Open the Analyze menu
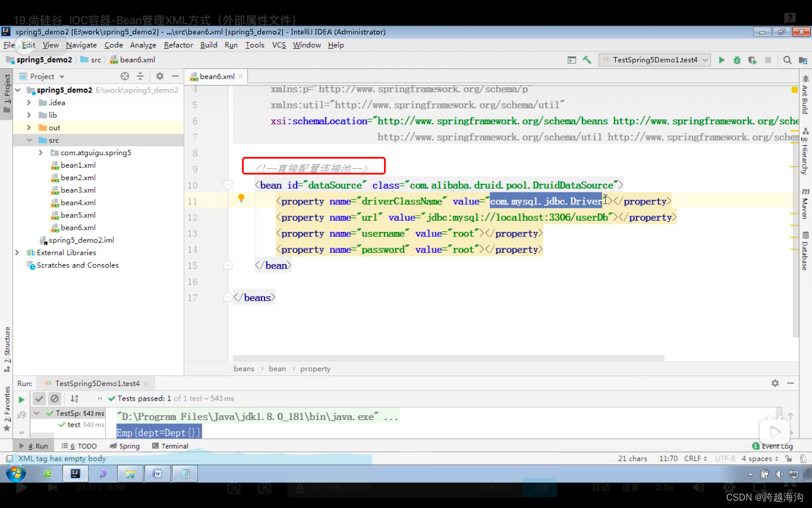The width and height of the screenshot is (812, 508). point(143,45)
